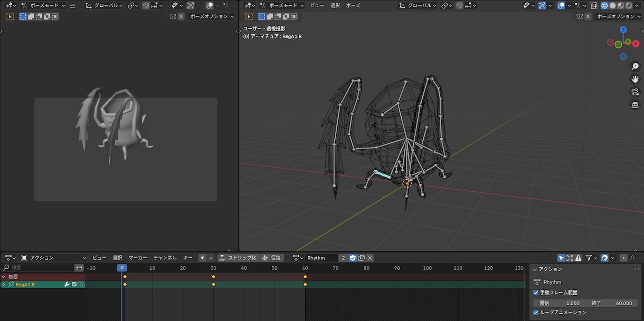Click the pan hand gizmo in right viewport
The width and height of the screenshot is (644, 321).
[x=635, y=79]
